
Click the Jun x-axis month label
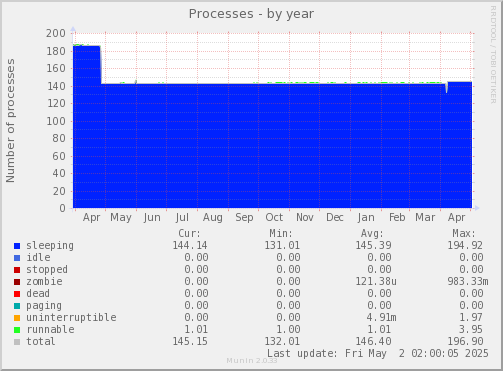(152, 218)
